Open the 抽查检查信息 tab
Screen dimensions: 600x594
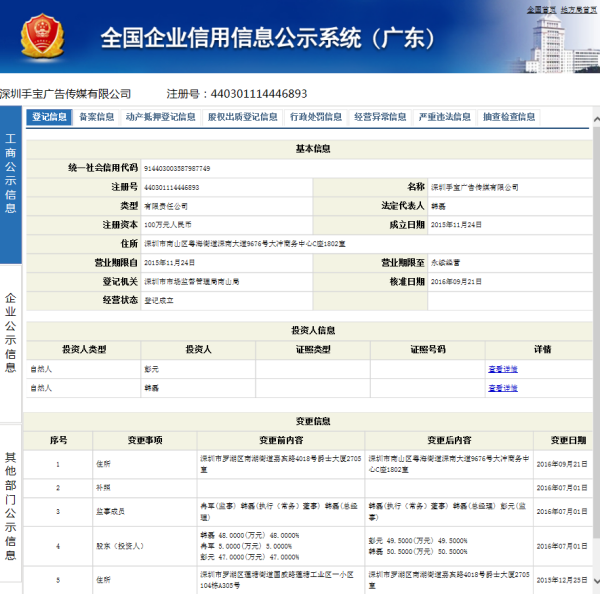509,117
